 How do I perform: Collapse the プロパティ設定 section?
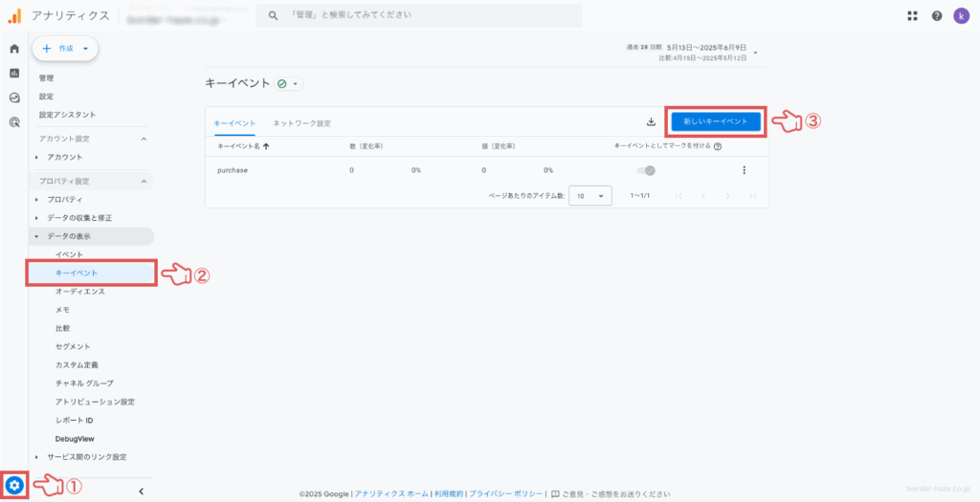144,181
